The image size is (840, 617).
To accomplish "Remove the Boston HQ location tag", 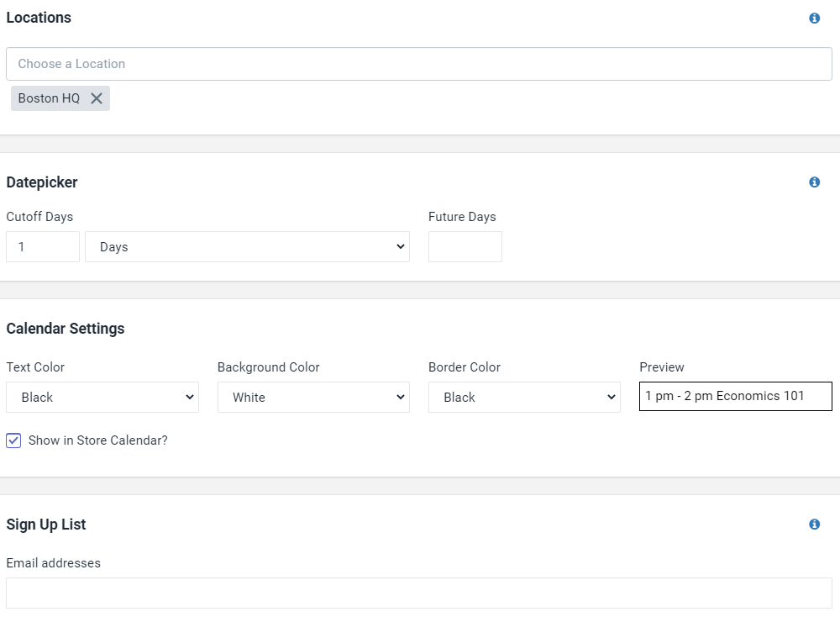I will click(x=97, y=98).
